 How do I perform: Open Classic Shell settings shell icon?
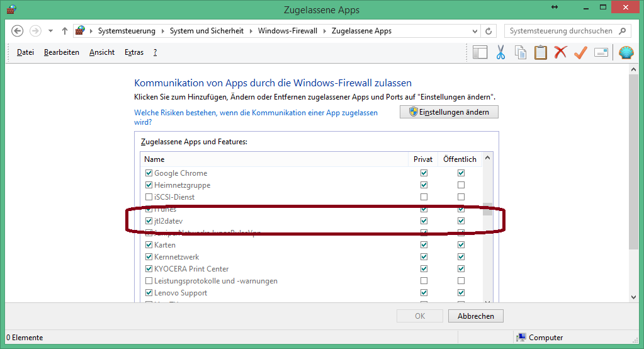(x=626, y=53)
